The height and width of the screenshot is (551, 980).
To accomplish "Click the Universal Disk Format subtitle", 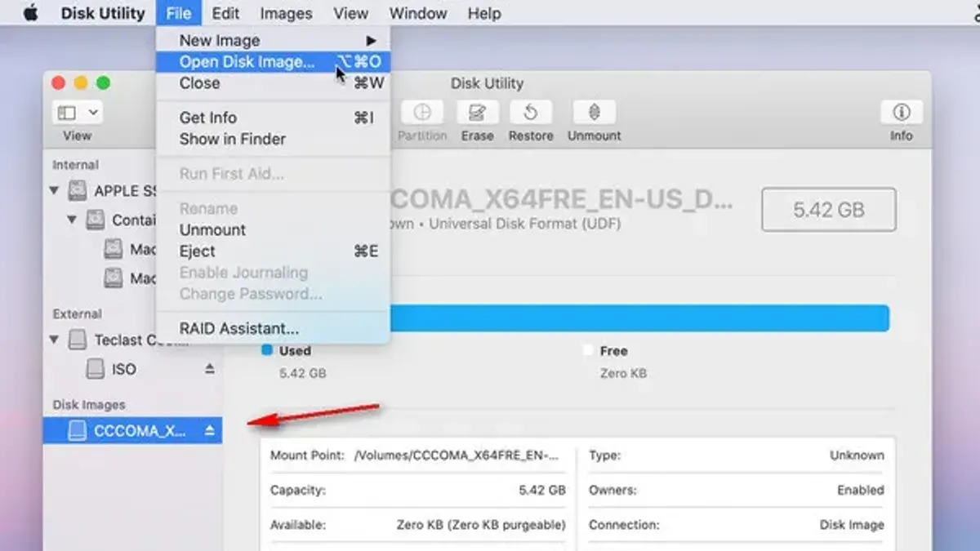I will pos(525,223).
